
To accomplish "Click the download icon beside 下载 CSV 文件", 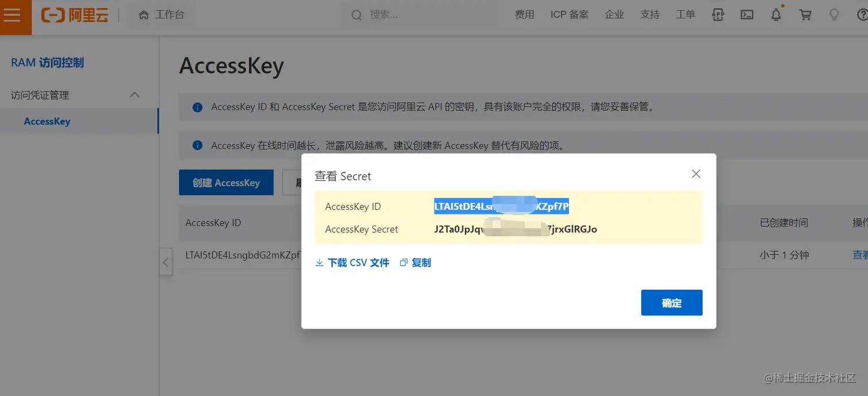I will (x=319, y=263).
